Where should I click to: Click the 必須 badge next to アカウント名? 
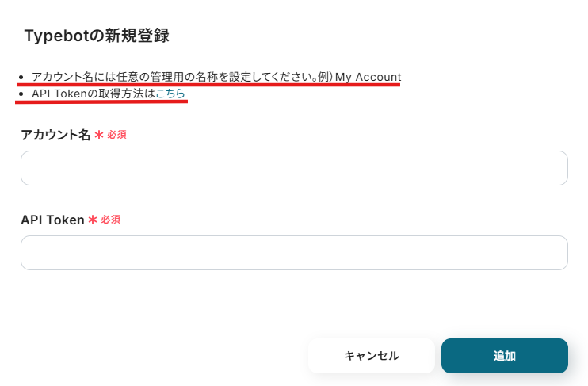coord(116,135)
